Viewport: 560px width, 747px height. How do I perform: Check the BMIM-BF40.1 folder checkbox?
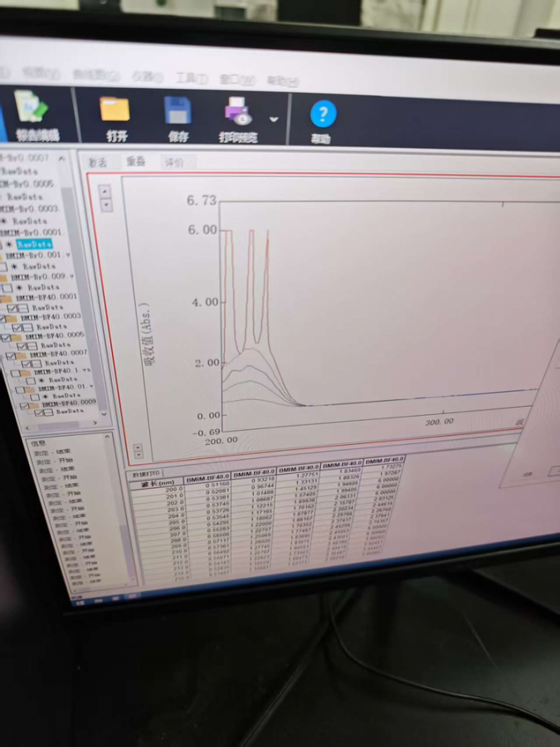pos(15,373)
